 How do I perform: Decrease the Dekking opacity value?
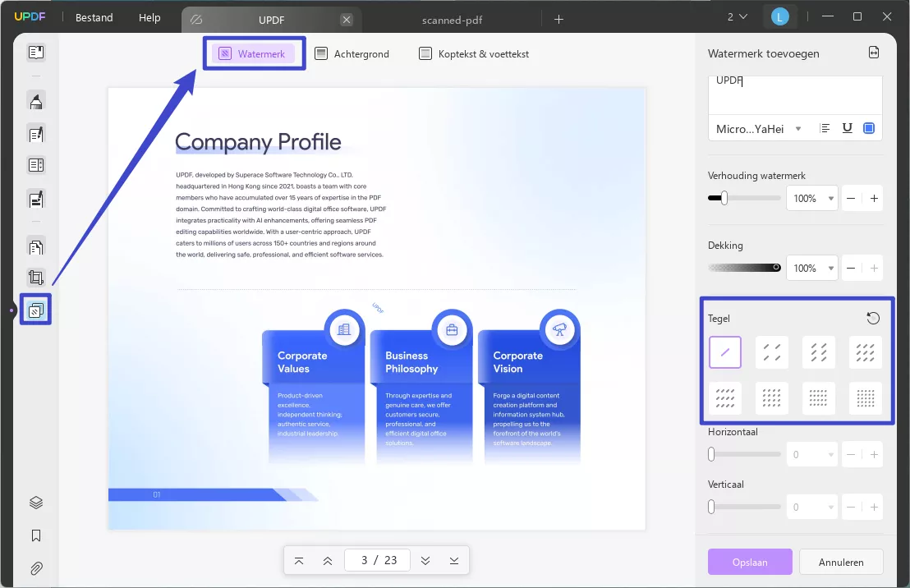851,269
